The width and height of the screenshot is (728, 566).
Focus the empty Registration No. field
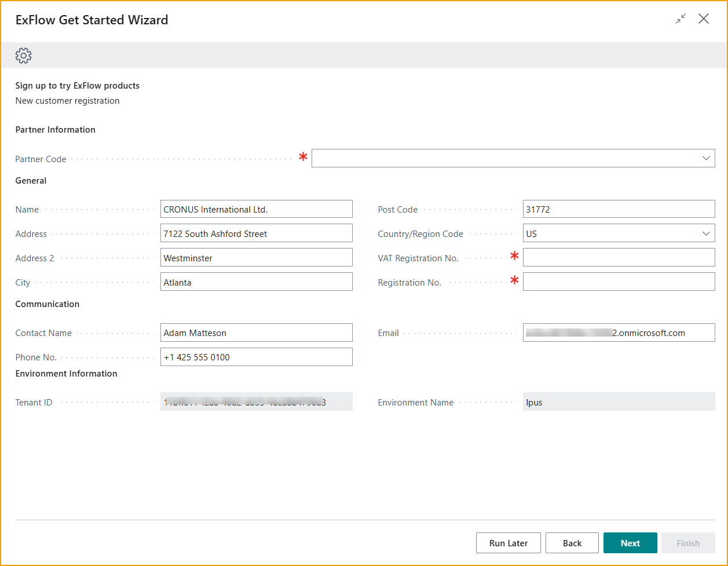(x=619, y=282)
